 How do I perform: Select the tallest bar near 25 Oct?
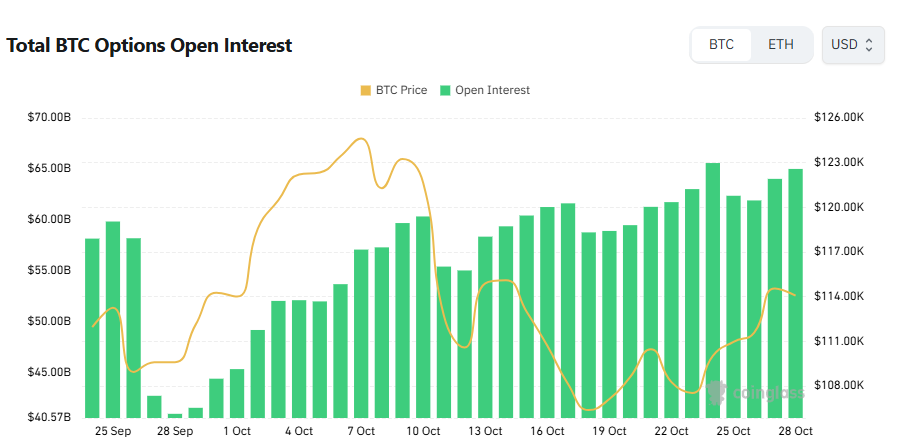[713, 289]
